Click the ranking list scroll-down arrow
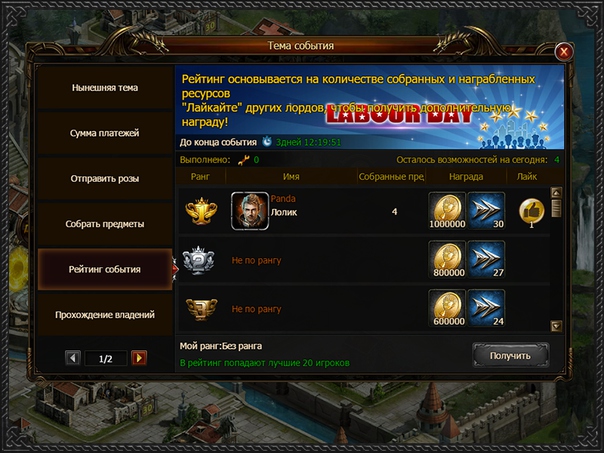The image size is (604, 453). (556, 326)
